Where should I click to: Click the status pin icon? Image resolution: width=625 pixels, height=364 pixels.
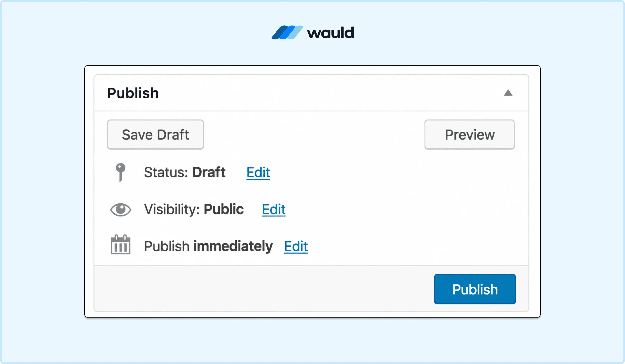[x=121, y=172]
